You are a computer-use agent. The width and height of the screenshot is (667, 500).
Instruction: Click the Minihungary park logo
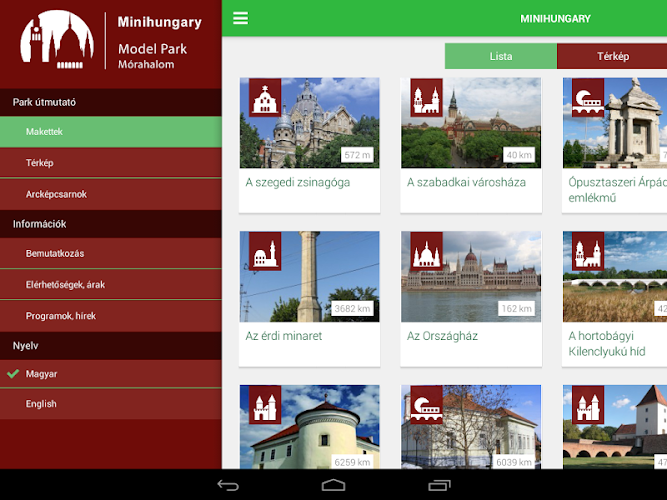coord(57,40)
